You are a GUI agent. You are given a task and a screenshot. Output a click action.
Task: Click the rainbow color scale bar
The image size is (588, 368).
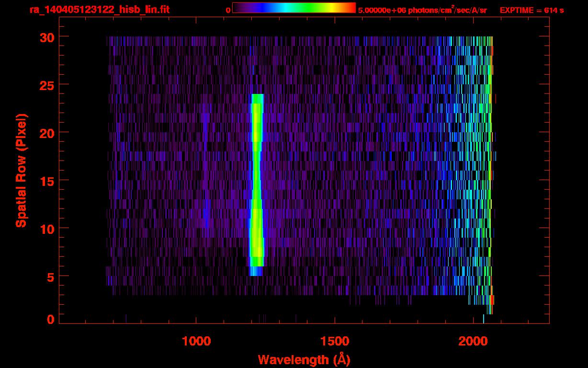click(294, 8)
